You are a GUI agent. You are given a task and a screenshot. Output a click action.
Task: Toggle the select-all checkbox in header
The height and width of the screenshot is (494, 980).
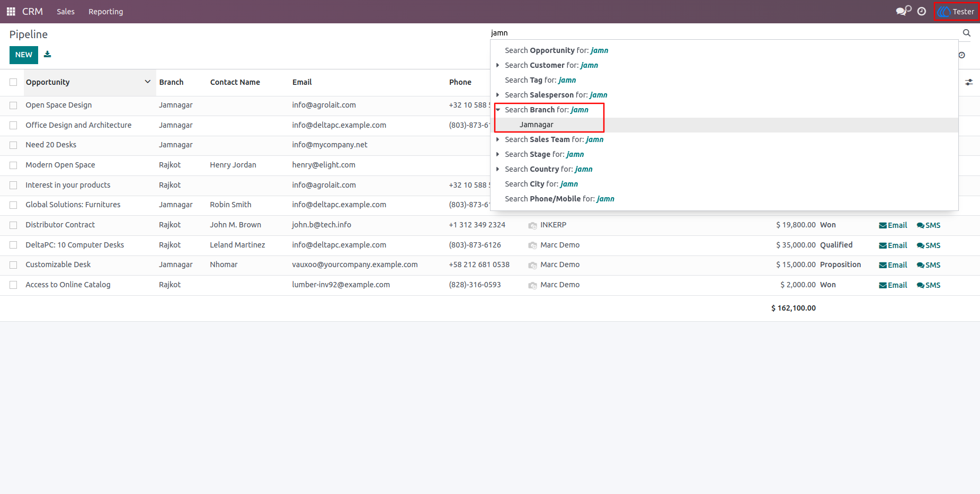pyautogui.click(x=13, y=82)
